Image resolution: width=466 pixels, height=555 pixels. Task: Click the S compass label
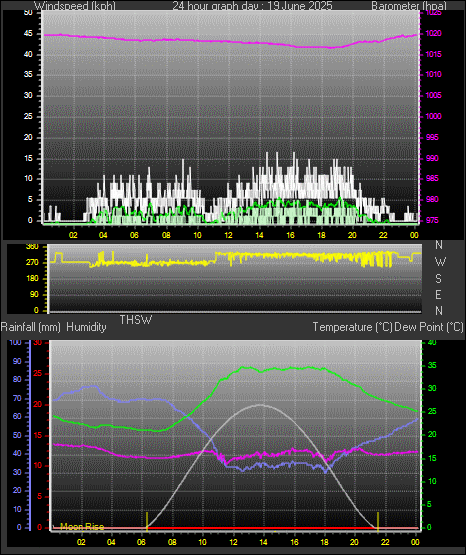(x=438, y=279)
